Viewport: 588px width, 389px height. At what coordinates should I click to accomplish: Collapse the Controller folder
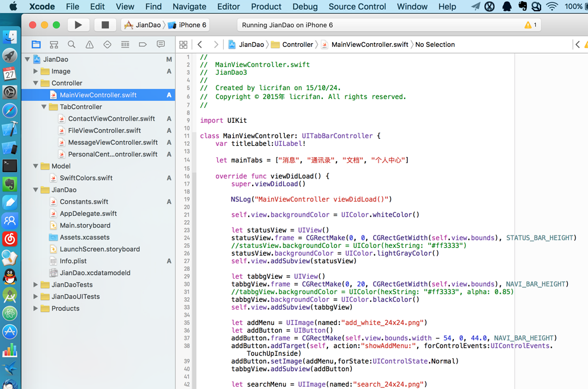36,83
